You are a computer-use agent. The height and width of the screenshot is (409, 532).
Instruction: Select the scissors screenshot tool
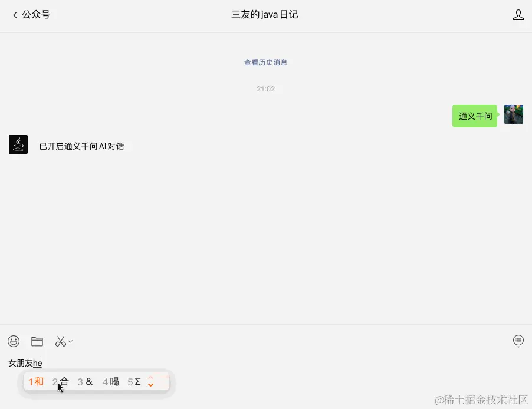click(60, 341)
